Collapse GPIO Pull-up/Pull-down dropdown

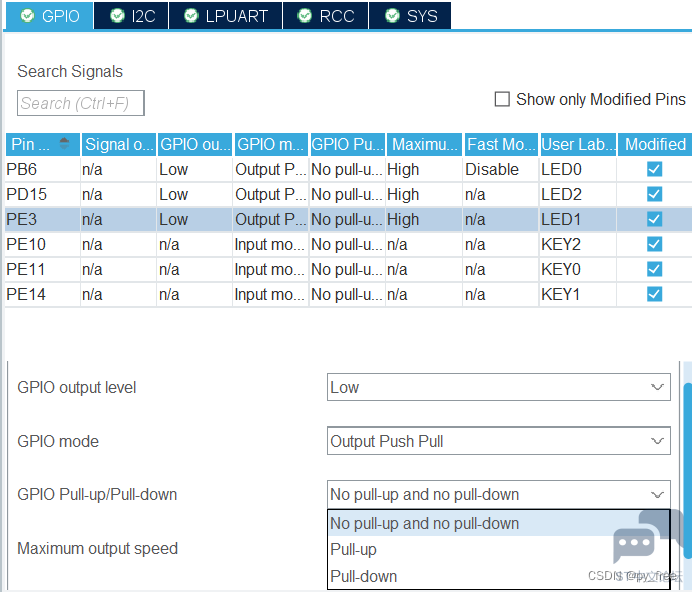coord(499,494)
